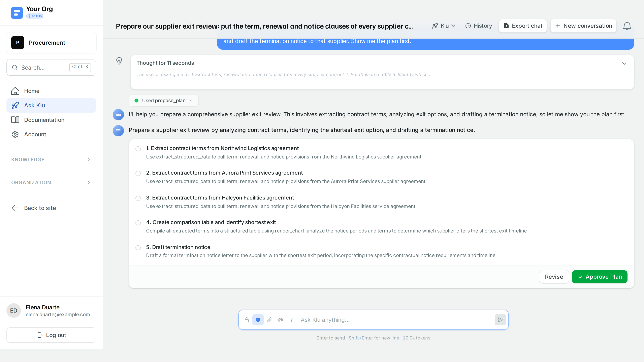Click the lock icon in the chat box
Screen dimensions: 644x362
(x=247, y=320)
